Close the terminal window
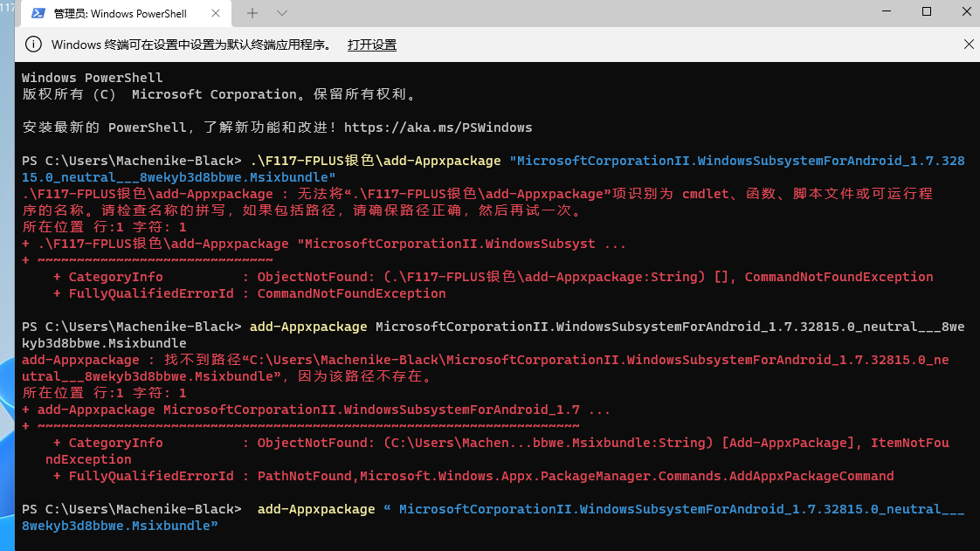Image resolution: width=980 pixels, height=551 pixels. (966, 12)
